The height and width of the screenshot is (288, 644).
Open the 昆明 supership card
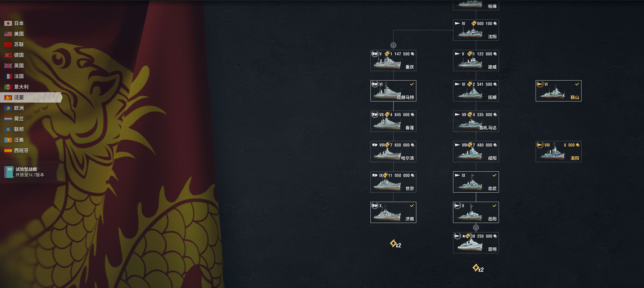click(x=476, y=243)
